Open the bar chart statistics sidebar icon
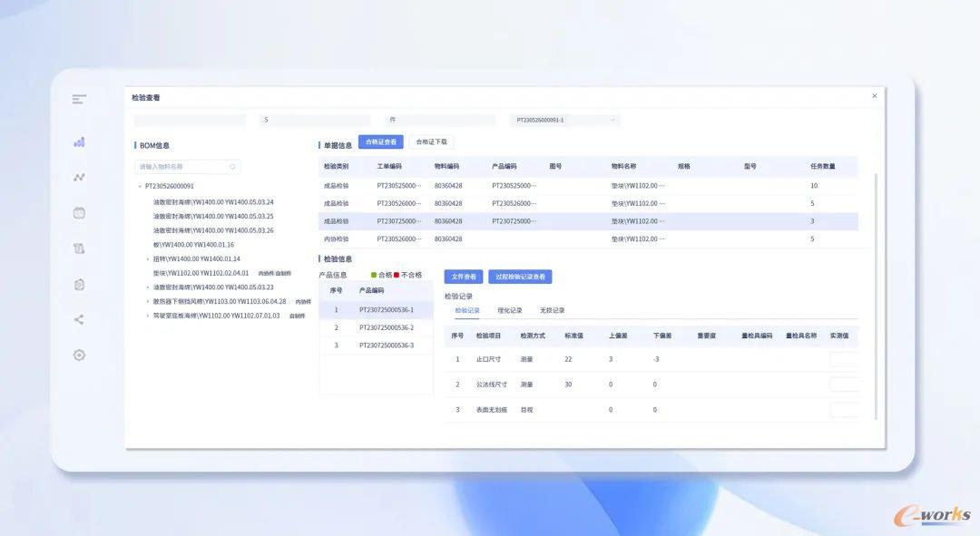 [79, 141]
